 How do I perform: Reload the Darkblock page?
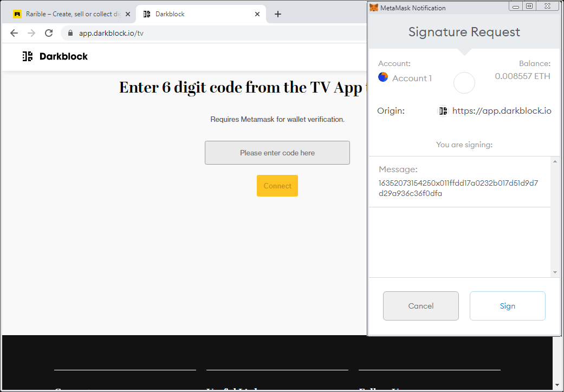click(49, 33)
